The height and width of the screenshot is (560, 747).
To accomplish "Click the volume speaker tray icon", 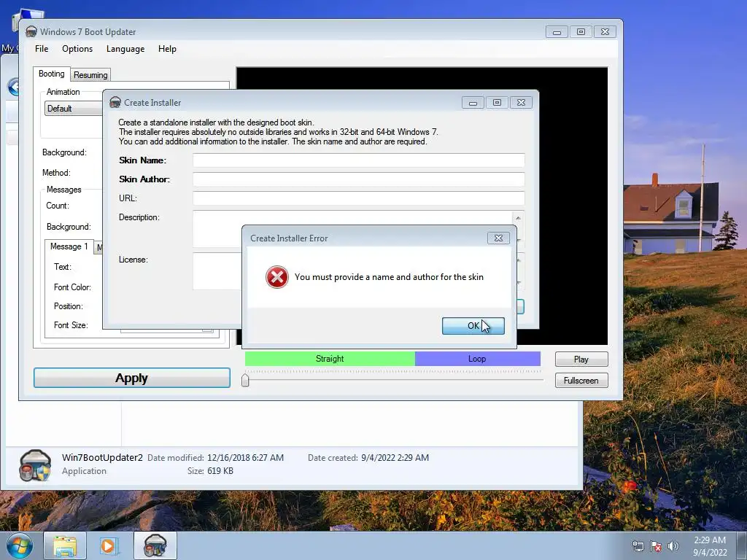I will pos(673,546).
